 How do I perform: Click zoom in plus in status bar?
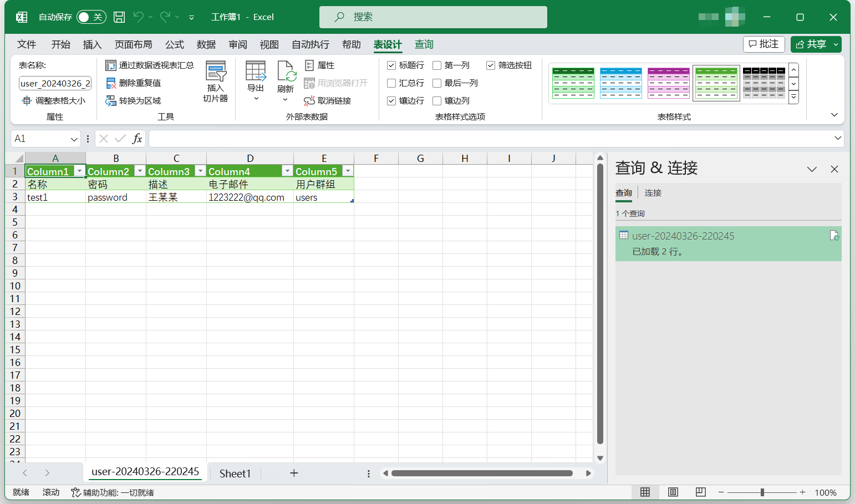point(802,492)
